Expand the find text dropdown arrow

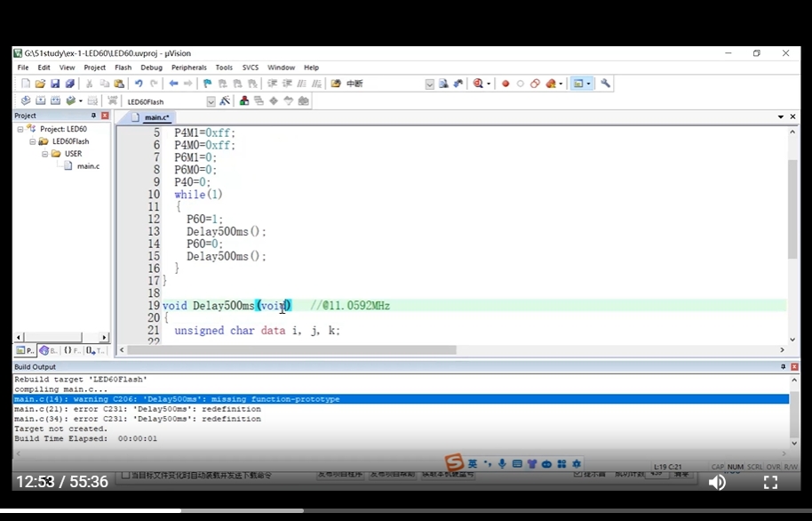(x=429, y=84)
